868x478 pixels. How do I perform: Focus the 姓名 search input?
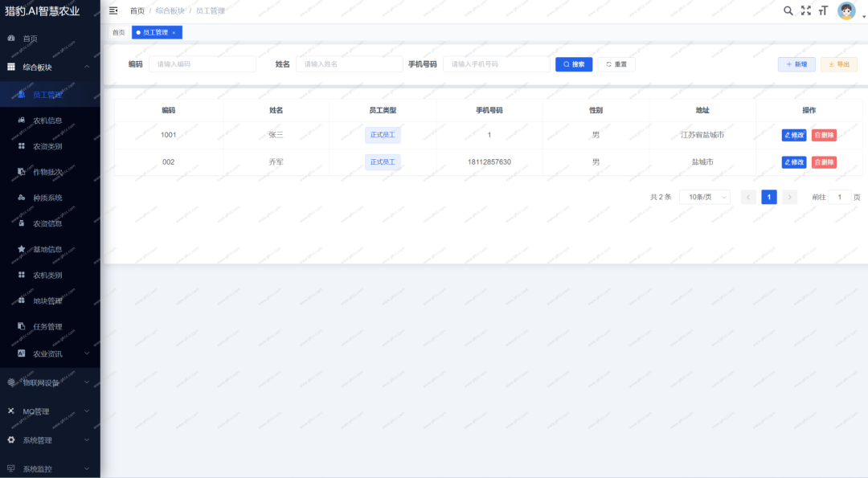tap(350, 64)
